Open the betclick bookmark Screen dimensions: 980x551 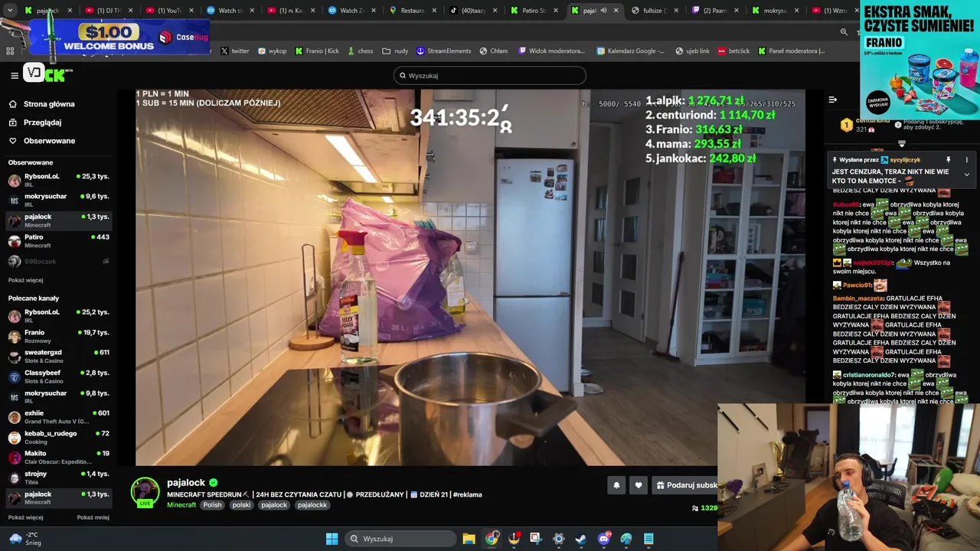point(733,51)
